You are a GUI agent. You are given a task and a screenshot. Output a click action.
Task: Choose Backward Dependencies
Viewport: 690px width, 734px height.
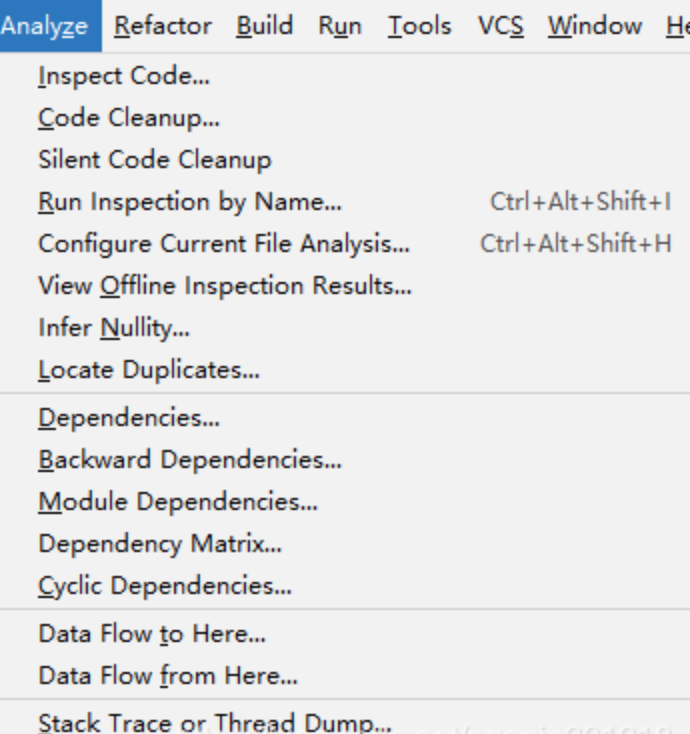(x=190, y=460)
